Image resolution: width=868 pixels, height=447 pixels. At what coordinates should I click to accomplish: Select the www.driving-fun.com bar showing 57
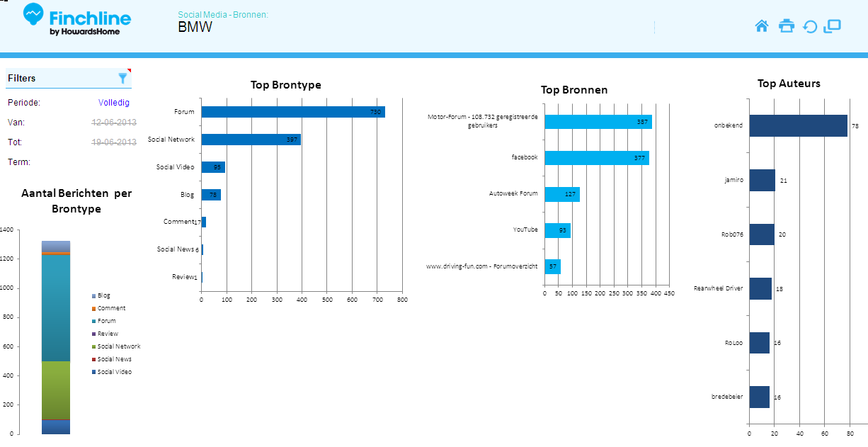coord(552,266)
